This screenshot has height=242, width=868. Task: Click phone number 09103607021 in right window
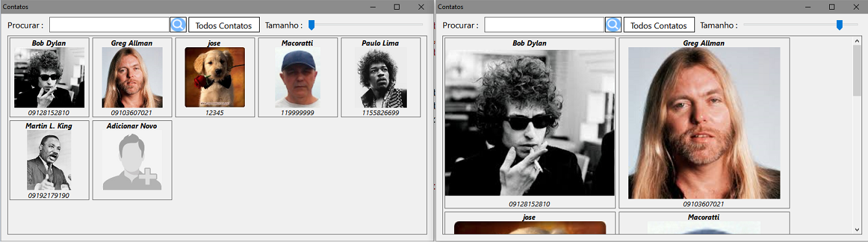coord(704,204)
